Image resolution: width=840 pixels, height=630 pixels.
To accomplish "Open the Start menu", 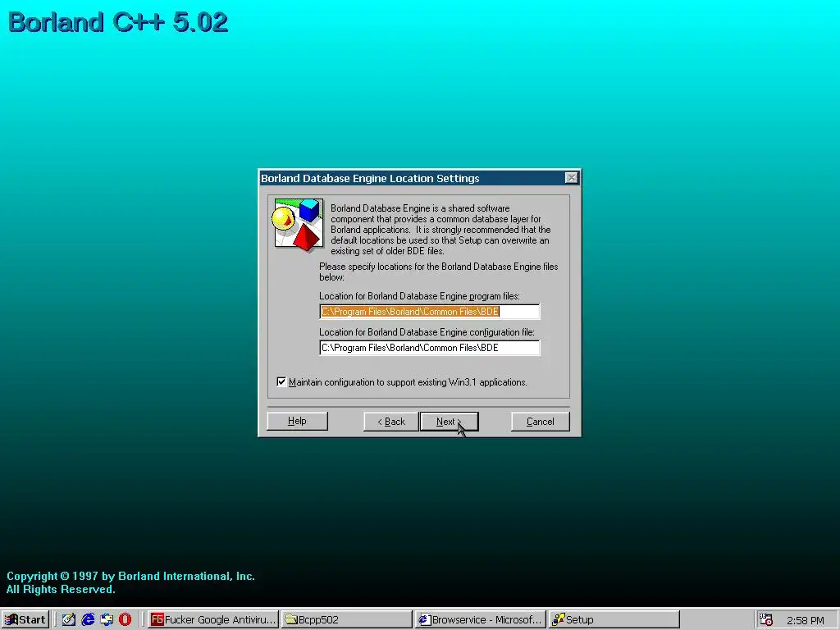I will pyautogui.click(x=25, y=620).
